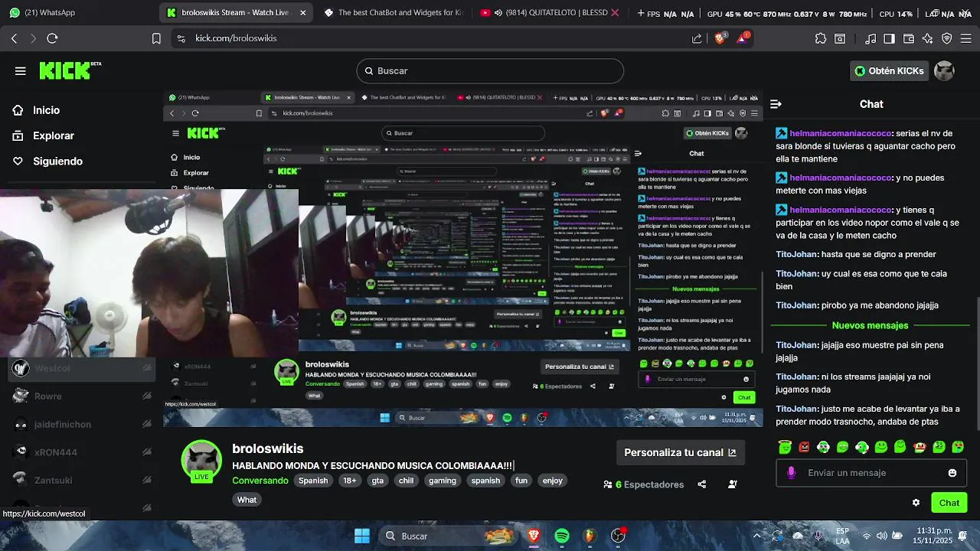Open the Windows Start menu
The height and width of the screenshot is (551, 980).
point(362,536)
